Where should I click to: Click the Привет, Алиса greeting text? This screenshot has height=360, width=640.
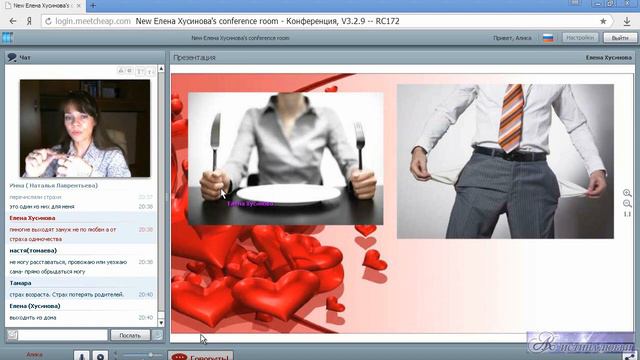point(512,38)
